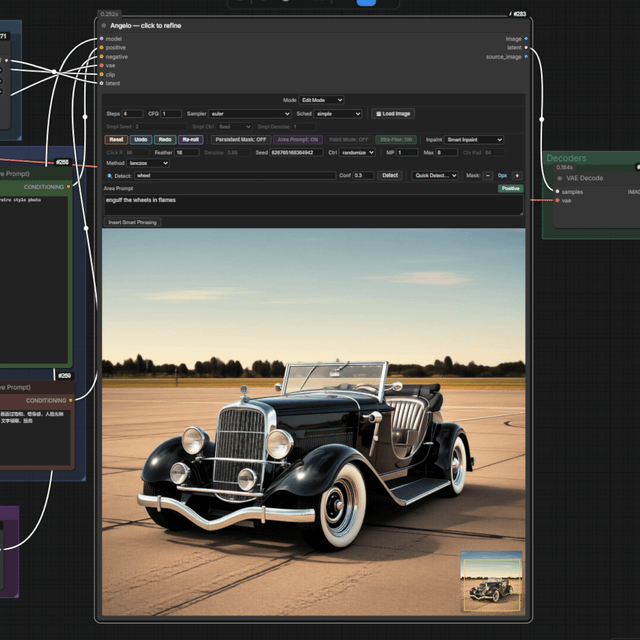640x640 pixels.
Task: Click the Load Image button
Action: pos(393,113)
